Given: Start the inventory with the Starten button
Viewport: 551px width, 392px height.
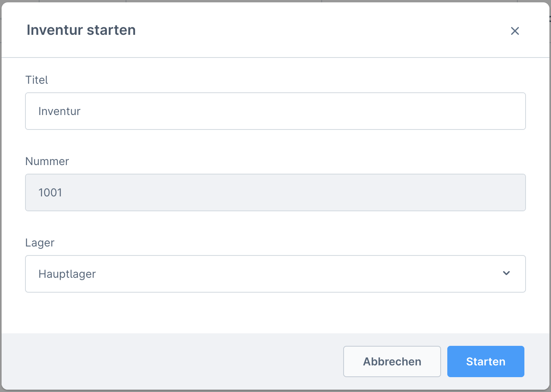Looking at the screenshot, I should click(486, 361).
